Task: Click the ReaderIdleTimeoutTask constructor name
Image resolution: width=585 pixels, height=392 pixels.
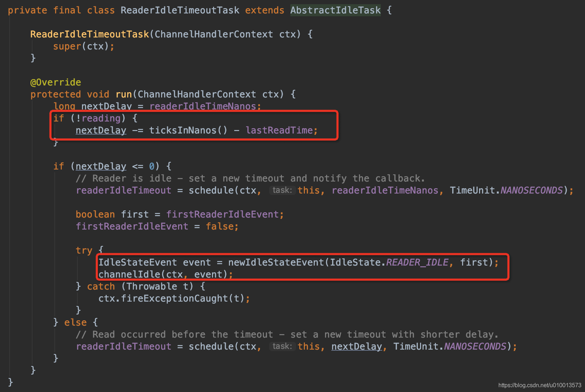Action: pyautogui.click(x=89, y=34)
